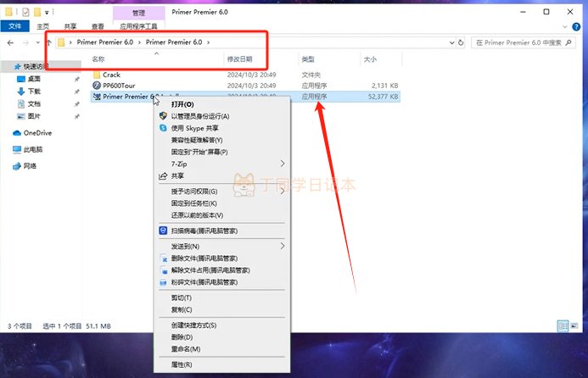
Task: Choose 扫描病毒(腾讯电脑管家)
Action: [x=222, y=231]
